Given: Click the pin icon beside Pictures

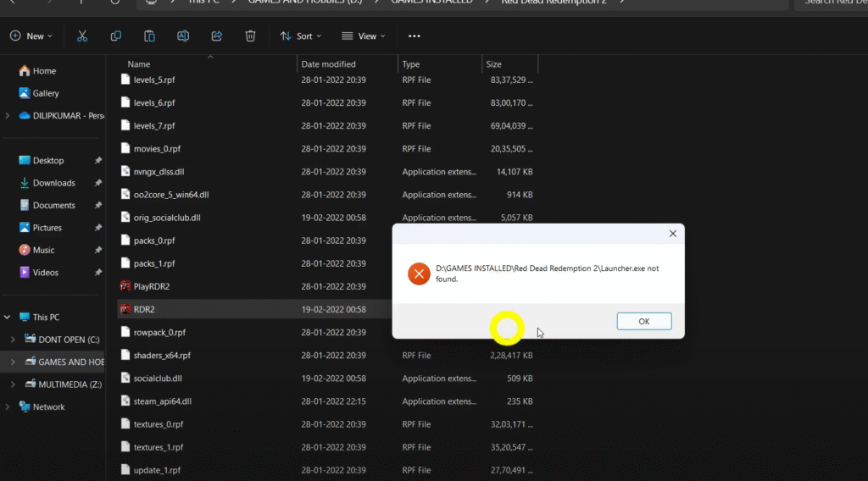Looking at the screenshot, I should click(98, 228).
